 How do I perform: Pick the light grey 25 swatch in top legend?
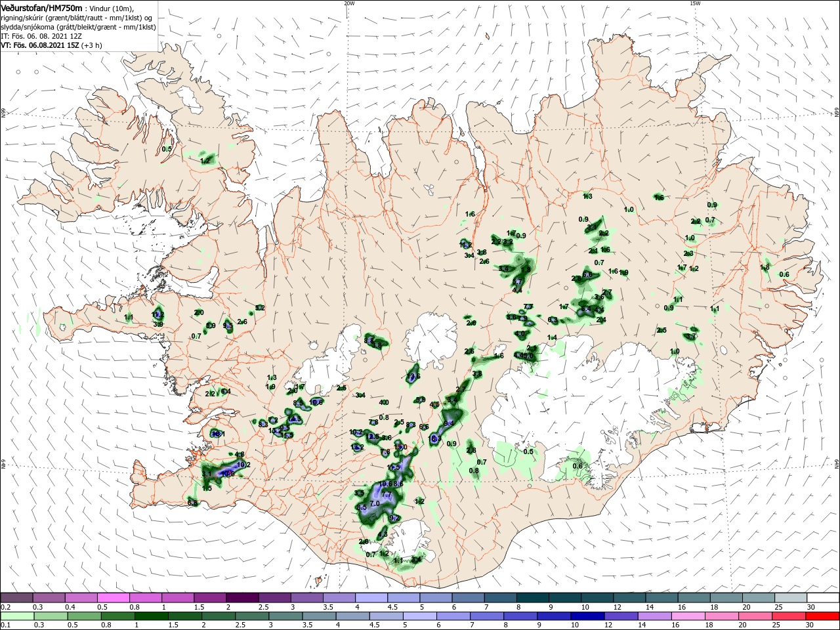pyautogui.click(x=791, y=598)
